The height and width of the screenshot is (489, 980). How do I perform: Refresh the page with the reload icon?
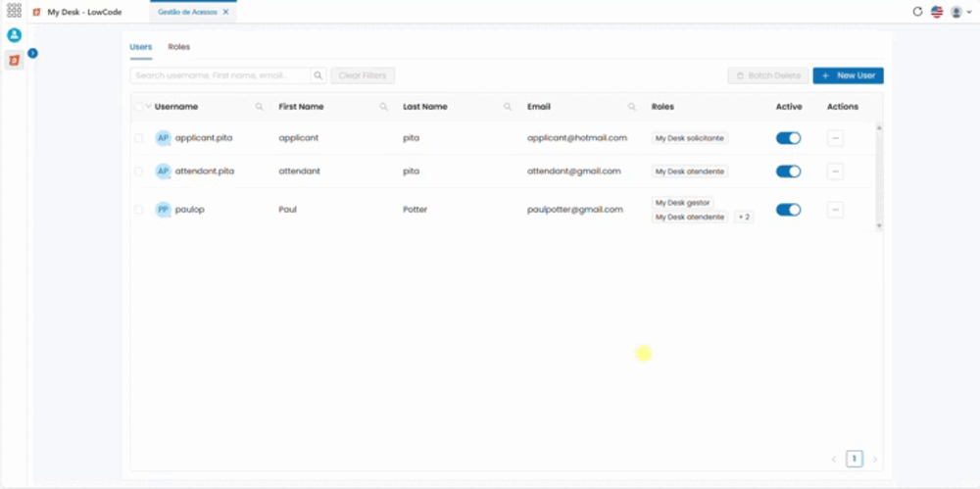917,11
